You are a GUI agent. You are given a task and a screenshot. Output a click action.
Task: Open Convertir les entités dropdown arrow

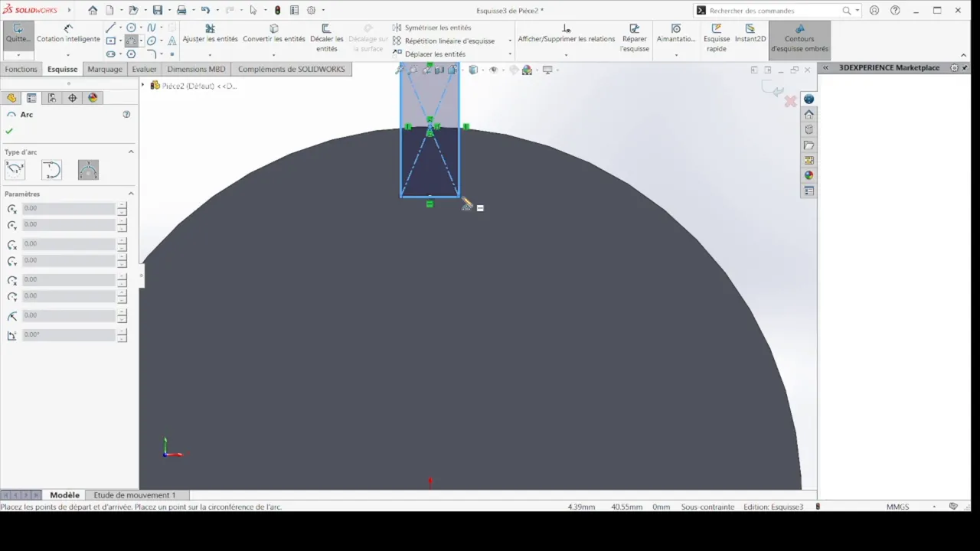tap(273, 55)
